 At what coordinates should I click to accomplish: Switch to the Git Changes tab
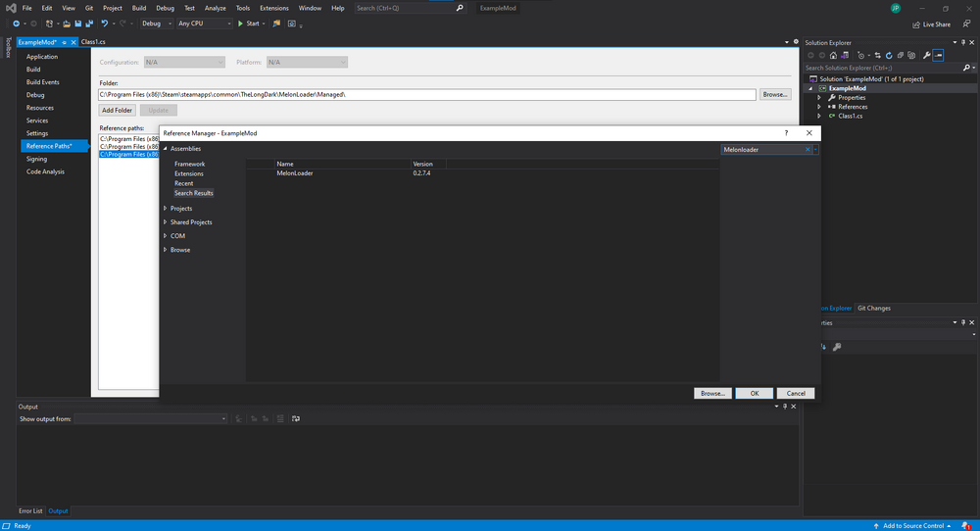point(874,308)
